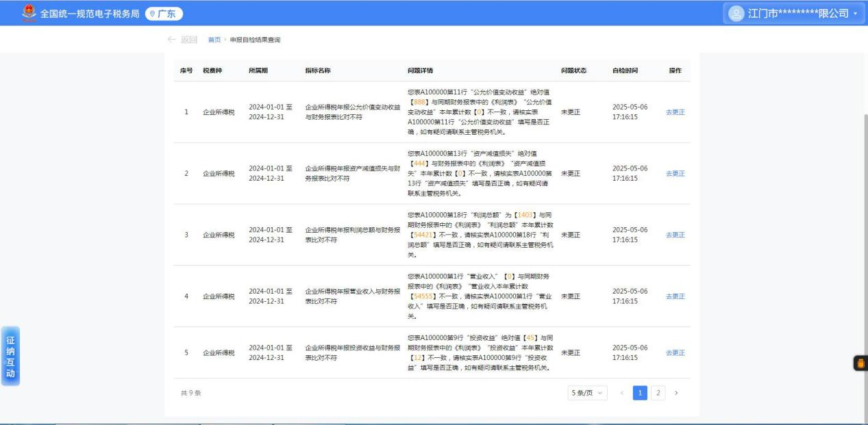Open the 征纳互动 floating side widget
Image resolution: width=868 pixels, height=425 pixels.
tap(10, 356)
